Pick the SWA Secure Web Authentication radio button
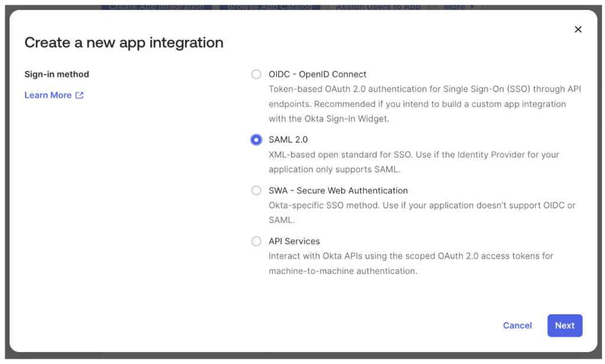 [256, 190]
